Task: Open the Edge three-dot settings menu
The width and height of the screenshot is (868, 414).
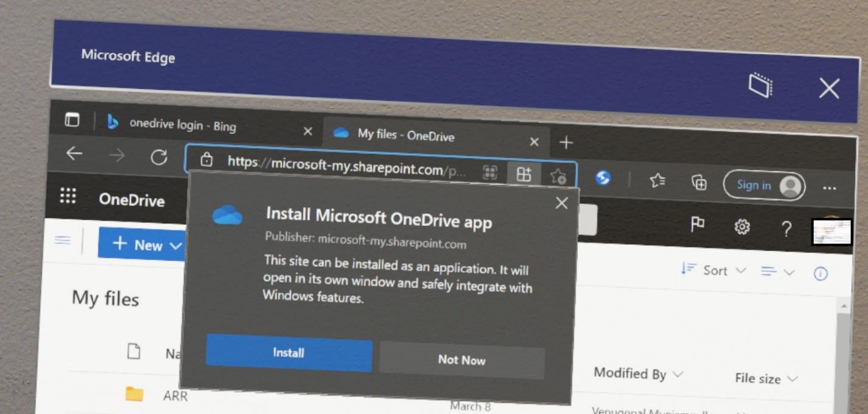Action: click(830, 188)
